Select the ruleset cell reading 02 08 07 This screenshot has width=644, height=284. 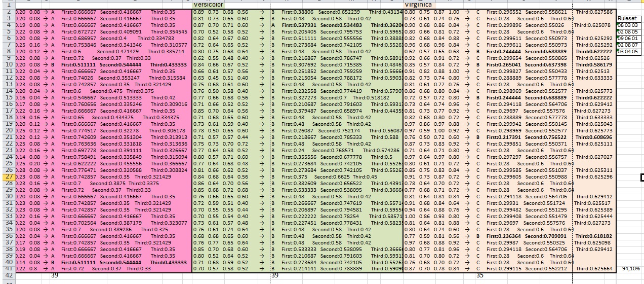(629, 45)
